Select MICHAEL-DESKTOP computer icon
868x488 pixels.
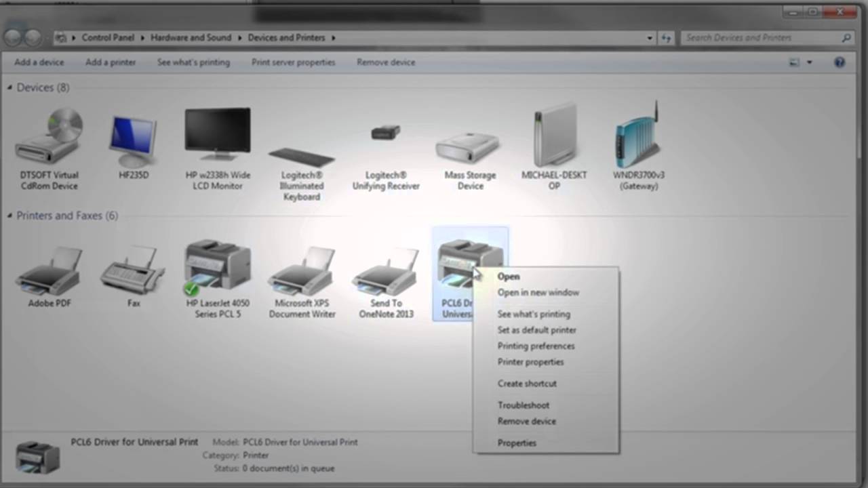point(554,147)
